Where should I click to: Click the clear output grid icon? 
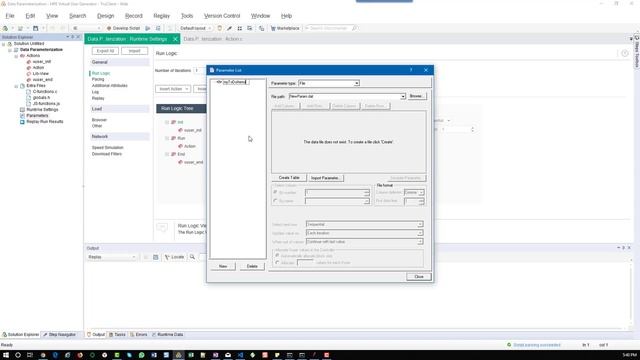coord(156,257)
